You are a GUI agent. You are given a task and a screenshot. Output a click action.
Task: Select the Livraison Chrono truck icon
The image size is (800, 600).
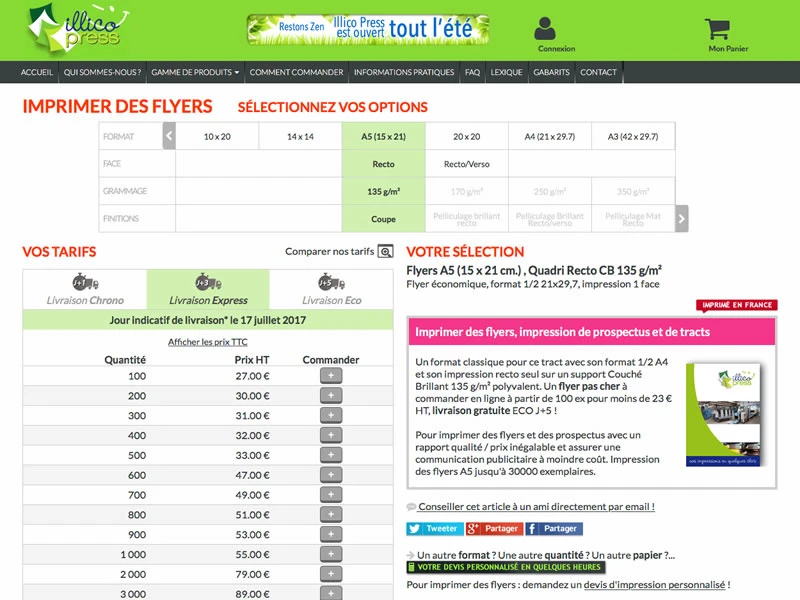click(x=85, y=282)
